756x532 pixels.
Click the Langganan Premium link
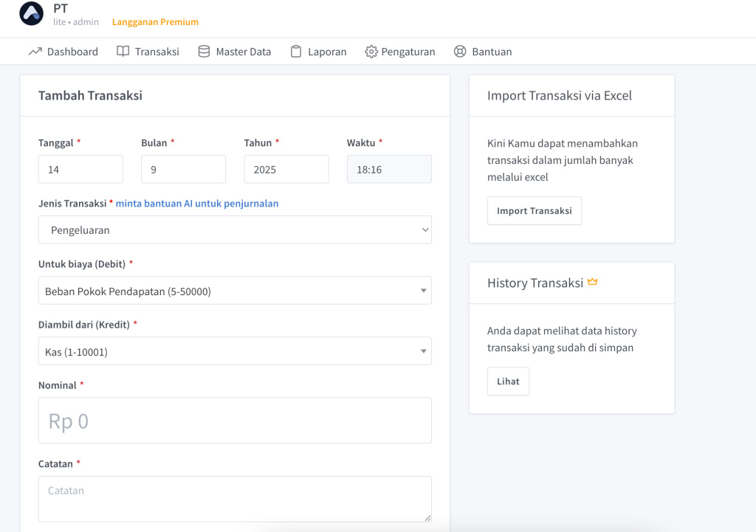pyautogui.click(x=155, y=22)
